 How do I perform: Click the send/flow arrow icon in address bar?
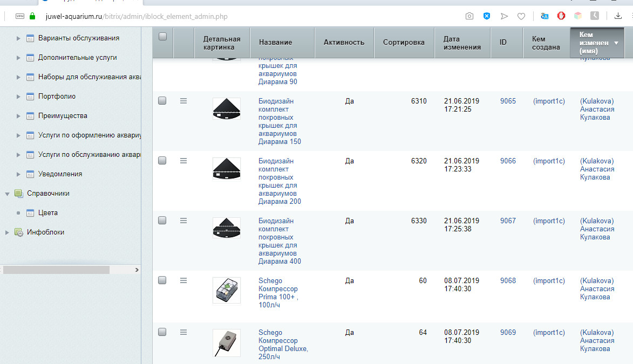[504, 16]
